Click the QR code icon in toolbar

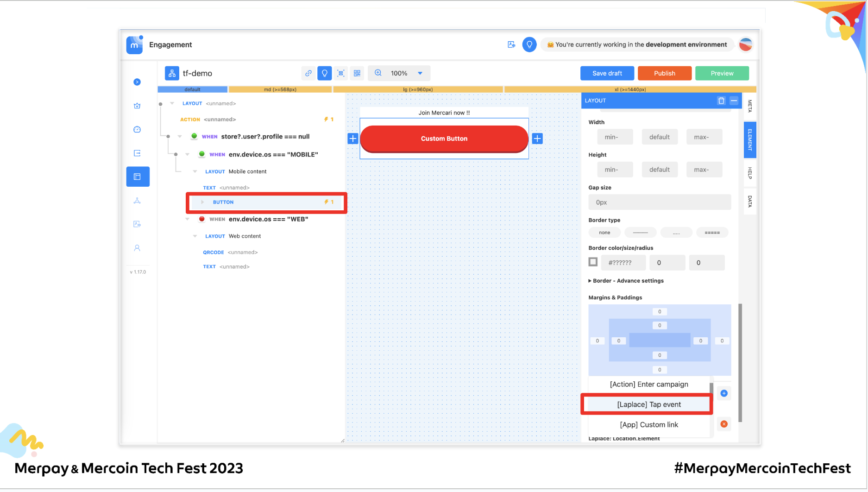pos(357,73)
